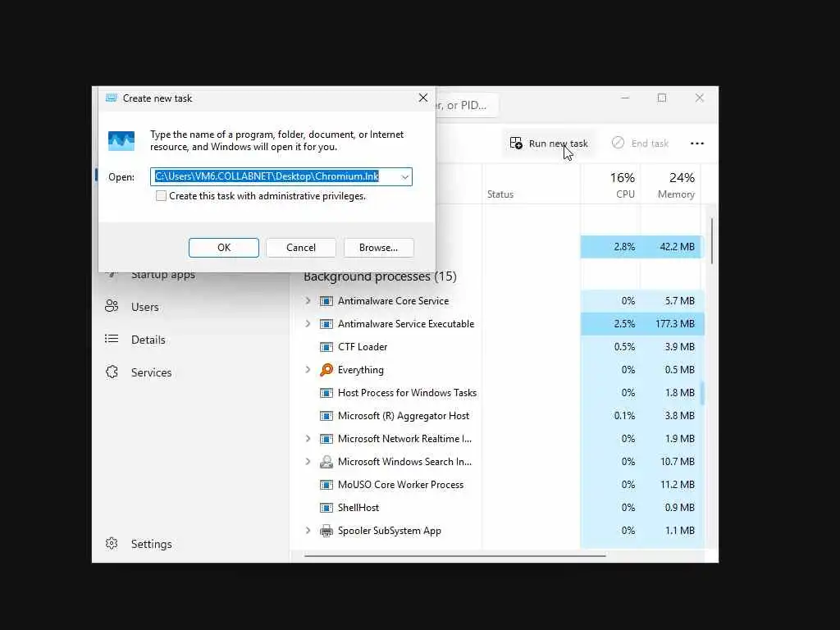Click the Users sidebar icon
The width and height of the screenshot is (840, 630).
[x=112, y=307]
